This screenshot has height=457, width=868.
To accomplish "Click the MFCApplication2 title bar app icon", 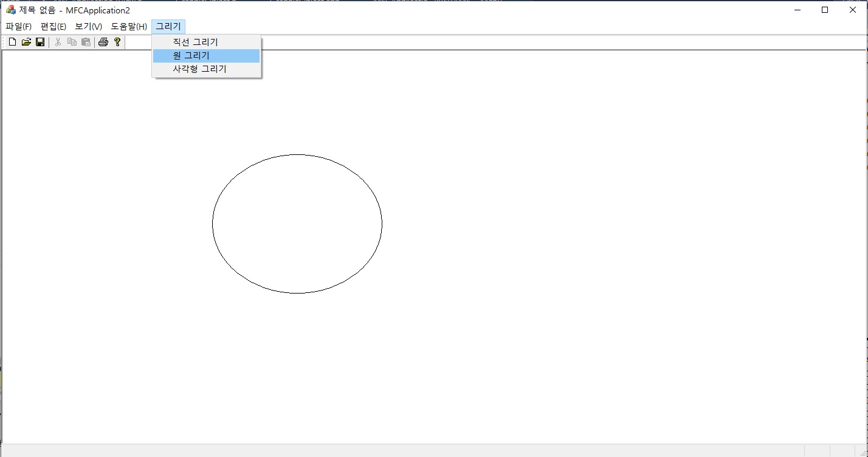I will click(x=10, y=10).
